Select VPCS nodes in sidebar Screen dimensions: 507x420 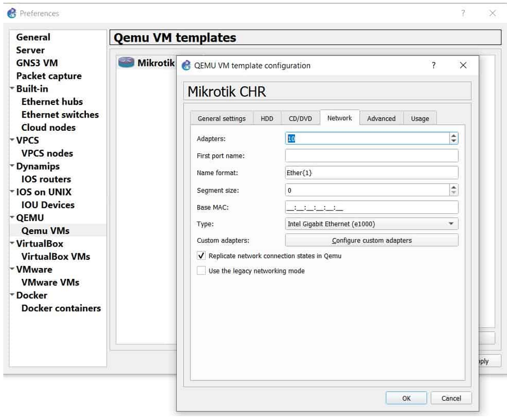coord(47,153)
